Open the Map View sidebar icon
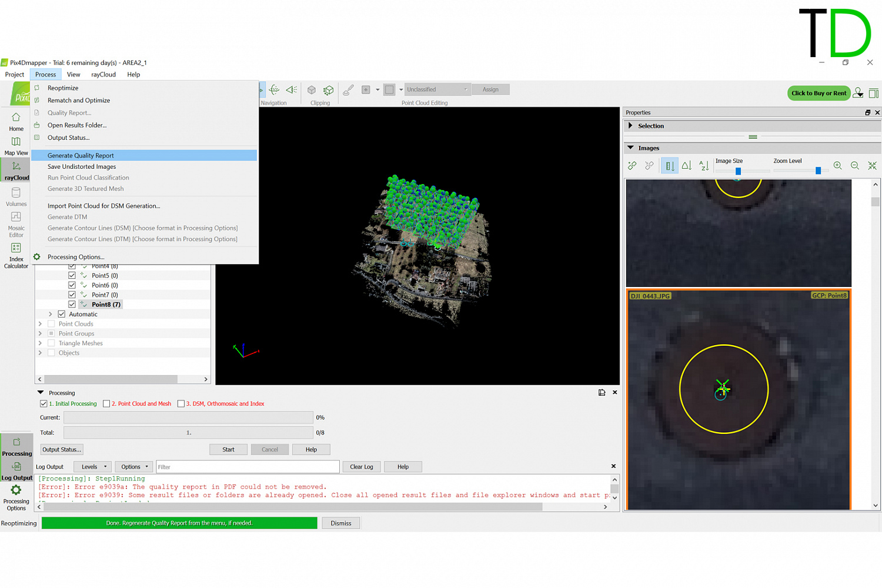 point(16,142)
